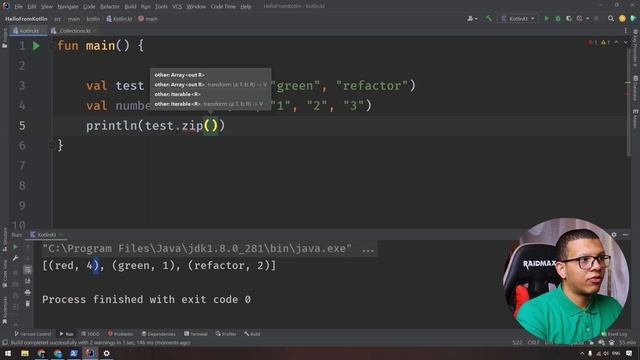Screen dimensions: 640x360
Task: Click the orange user avatar icon at the top right
Action: coord(622,18)
